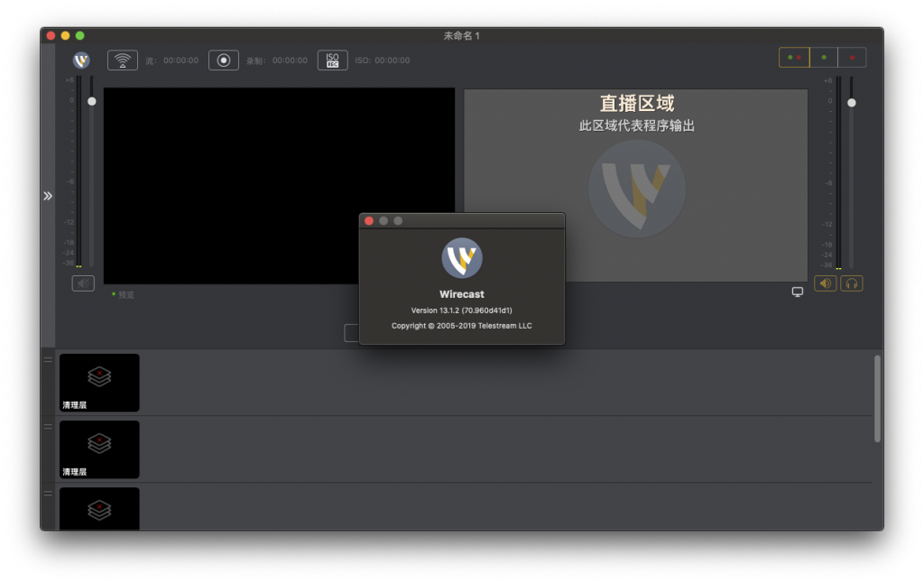Adjust the right live volume slider knob
Screen dimensions: 924x584
point(852,103)
